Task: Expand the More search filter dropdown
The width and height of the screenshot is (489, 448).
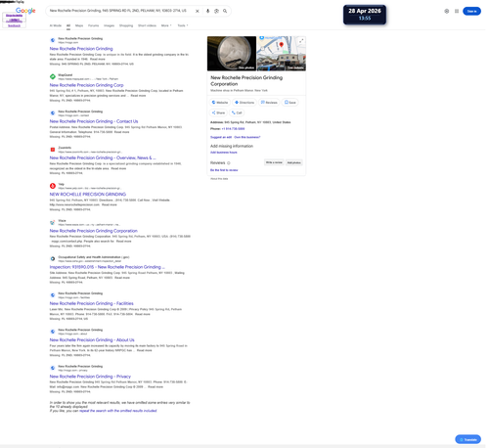Action: click(166, 25)
